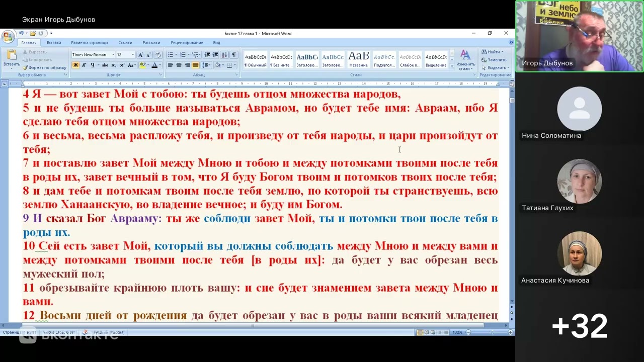Align text right
644x362 pixels.
point(187,65)
